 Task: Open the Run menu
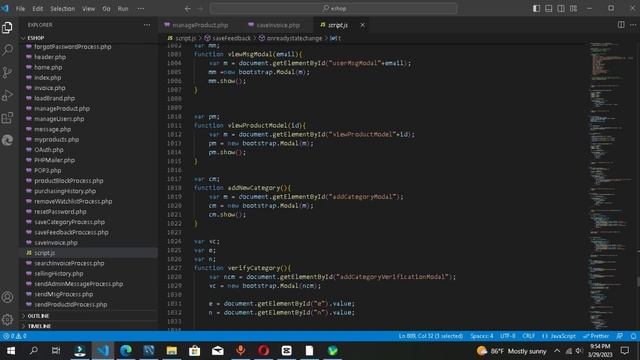(x=123, y=9)
